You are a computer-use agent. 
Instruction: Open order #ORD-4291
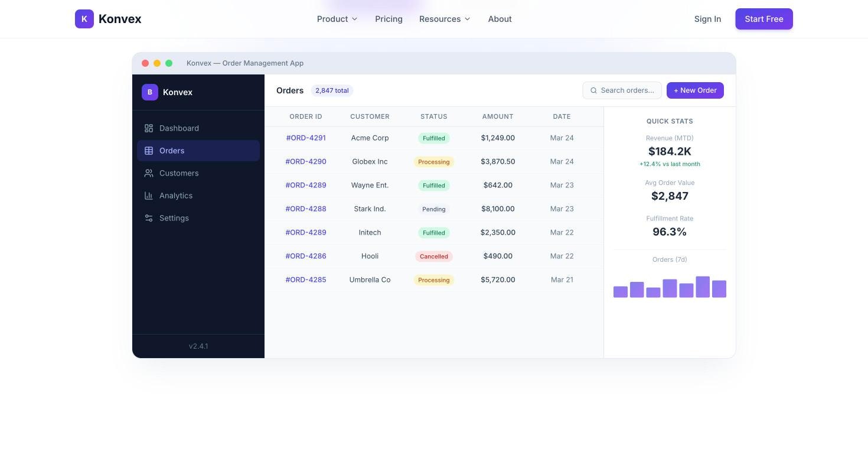click(306, 138)
